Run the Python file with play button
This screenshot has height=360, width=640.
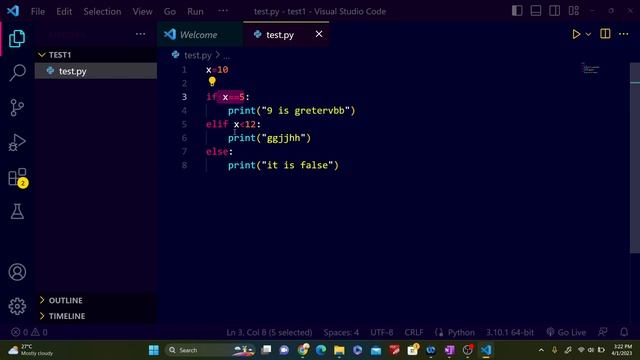(576, 34)
